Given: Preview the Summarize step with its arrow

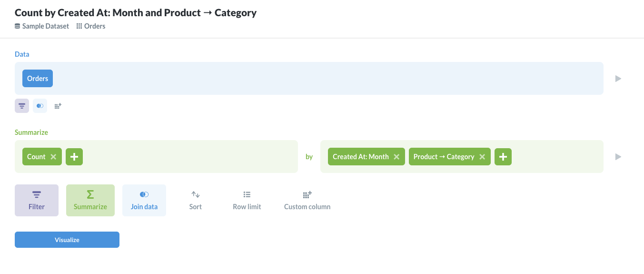Looking at the screenshot, I should click(618, 157).
